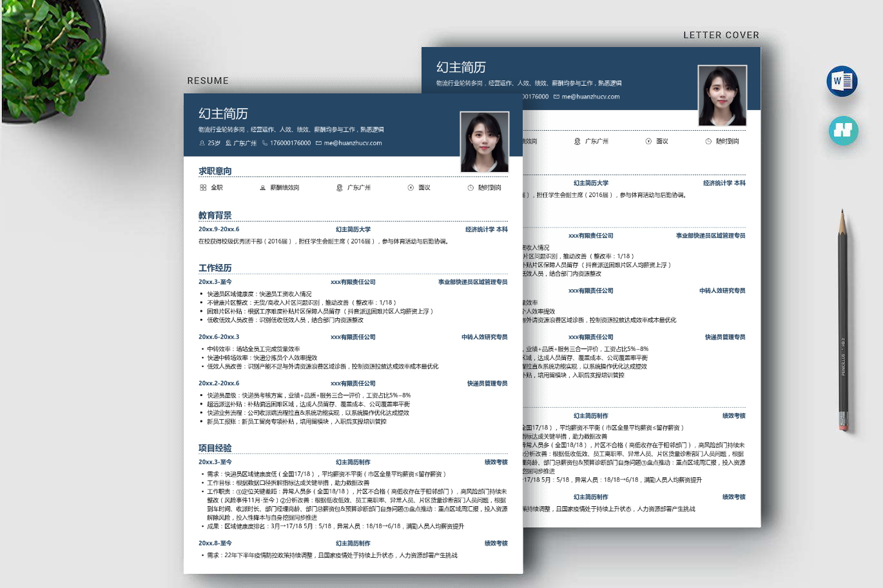
Task: Click the 幻主简历 title on front resume
Action: click(223, 113)
